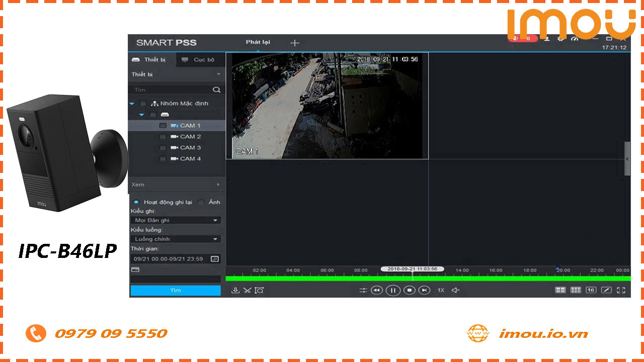Click the stop playback button

pos(409,290)
